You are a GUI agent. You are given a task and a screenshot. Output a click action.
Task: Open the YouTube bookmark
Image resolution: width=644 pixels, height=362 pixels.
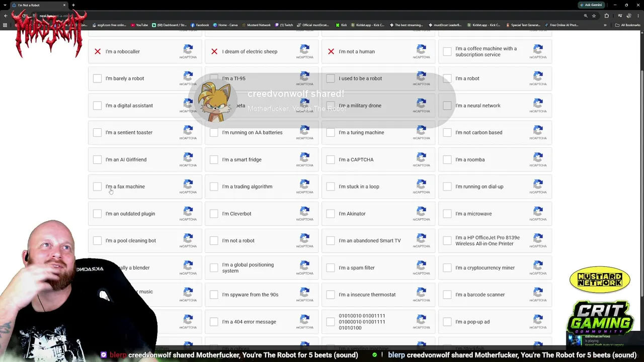(x=139, y=25)
